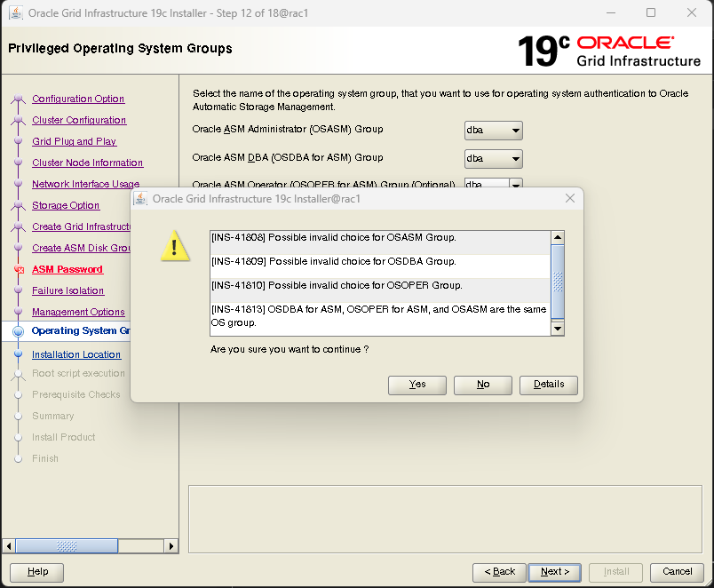Click the current step bullet beside Operating System Groups
Viewport: 714px width, 588px height.
(x=19, y=331)
